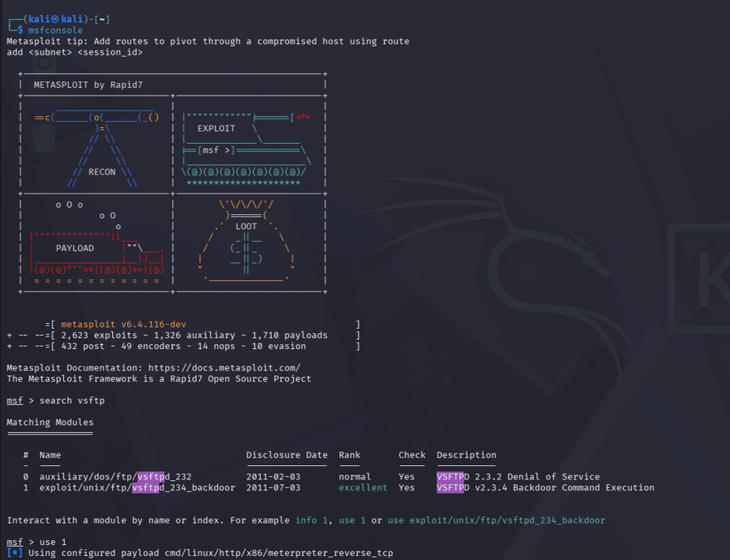The height and width of the screenshot is (560, 730).
Task: Click the typed 'use 1' command at msf prompt
Action: (x=53, y=542)
